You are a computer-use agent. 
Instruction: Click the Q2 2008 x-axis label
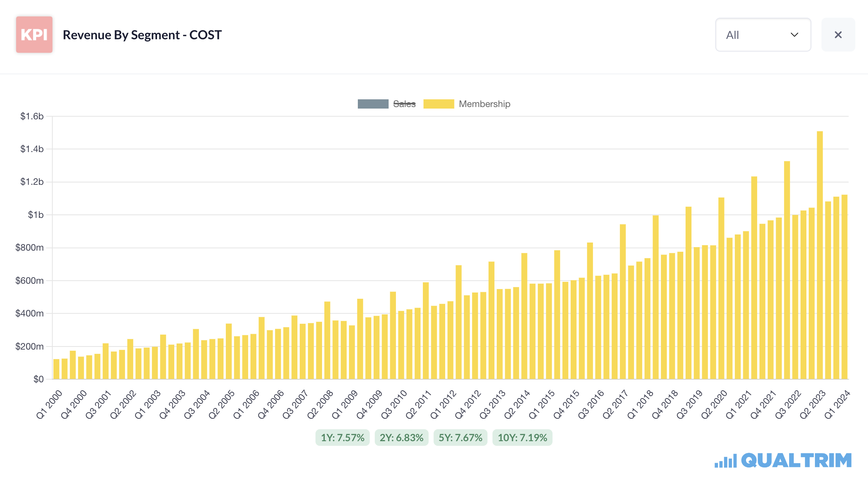pyautogui.click(x=320, y=404)
